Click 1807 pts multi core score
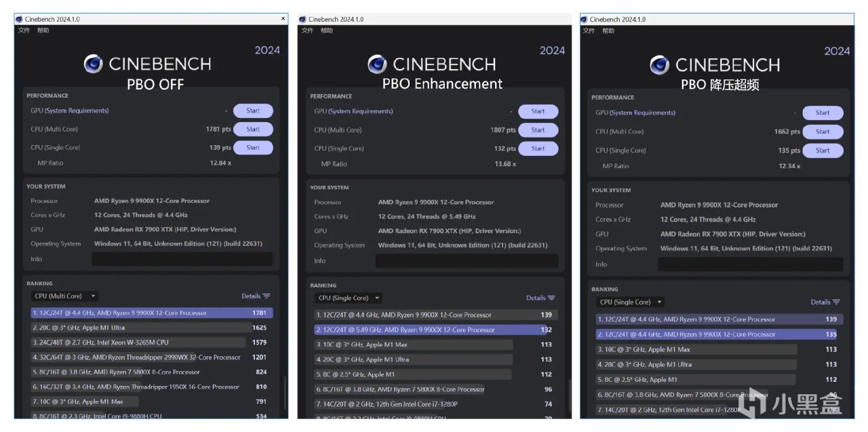868x432 pixels. (503, 130)
